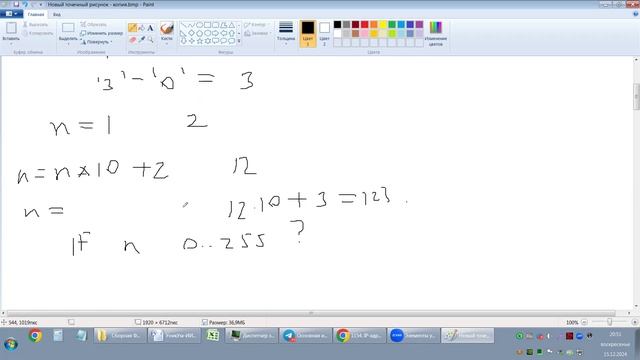The height and width of the screenshot is (360, 640).
Task: Choose the Diamond shape
Action: point(191,33)
